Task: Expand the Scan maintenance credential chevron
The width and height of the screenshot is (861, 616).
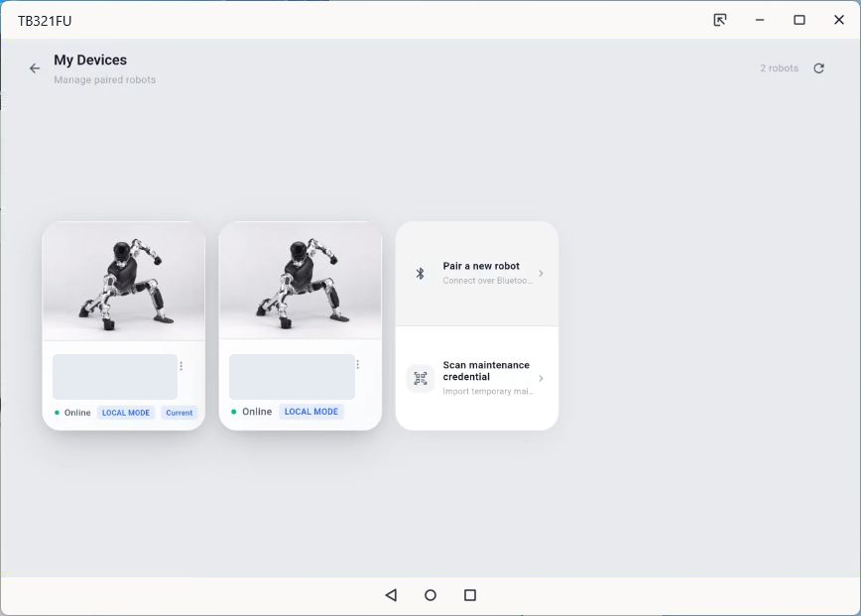Action: [x=541, y=378]
